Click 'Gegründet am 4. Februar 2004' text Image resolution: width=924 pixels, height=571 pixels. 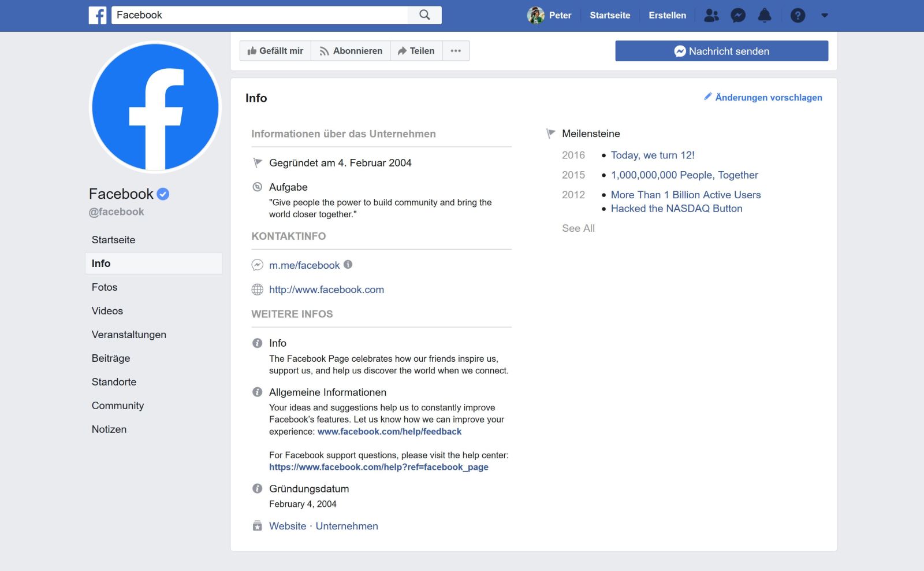tap(340, 163)
